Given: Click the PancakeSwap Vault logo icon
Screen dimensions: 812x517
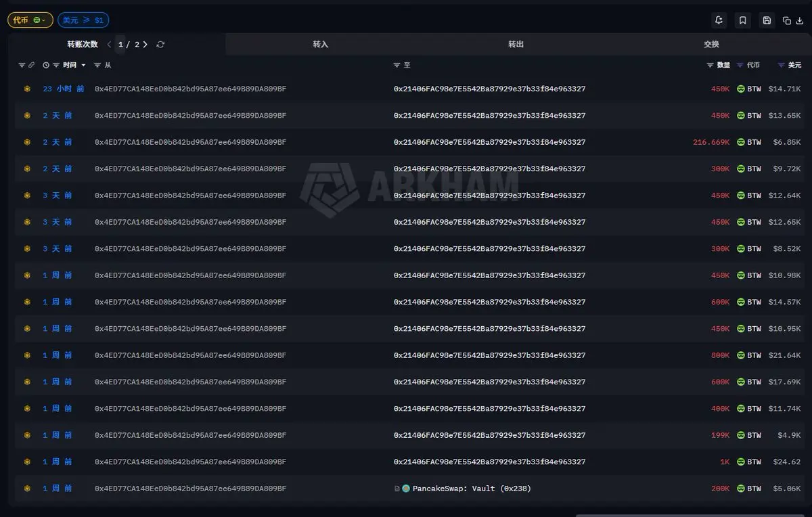Looking at the screenshot, I should pos(406,489).
